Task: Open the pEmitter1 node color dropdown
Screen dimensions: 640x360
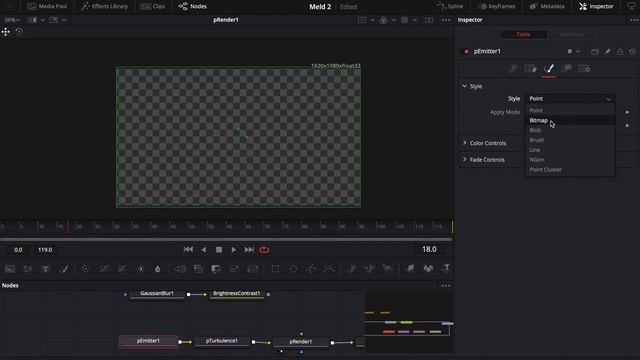Action: (573, 51)
